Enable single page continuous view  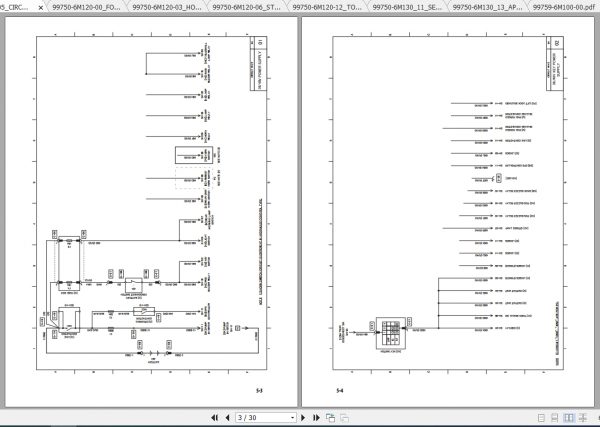[x=554, y=418]
